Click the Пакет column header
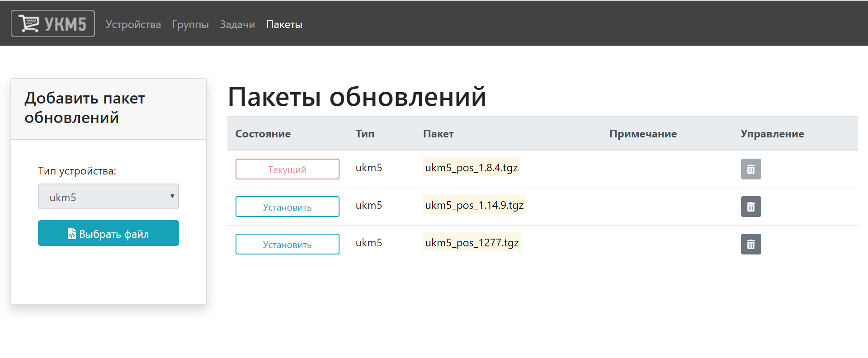This screenshot has height=358, width=868. 439,134
